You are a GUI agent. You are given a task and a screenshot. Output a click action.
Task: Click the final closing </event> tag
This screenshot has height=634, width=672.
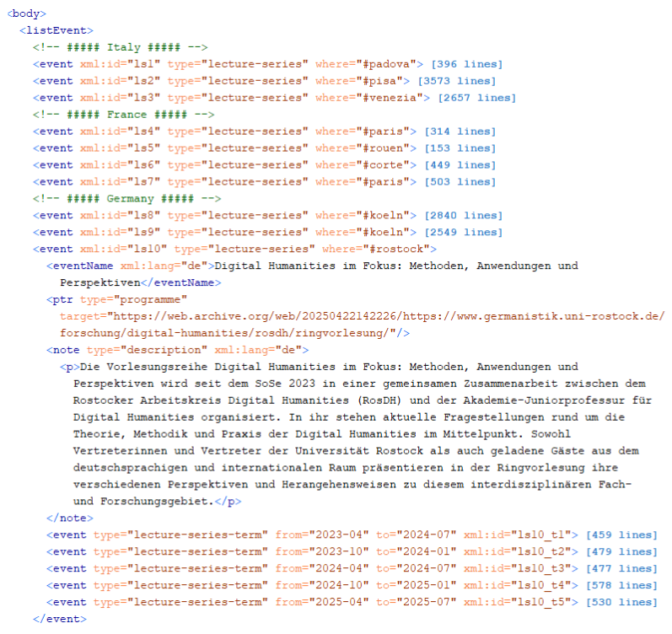pos(60,619)
